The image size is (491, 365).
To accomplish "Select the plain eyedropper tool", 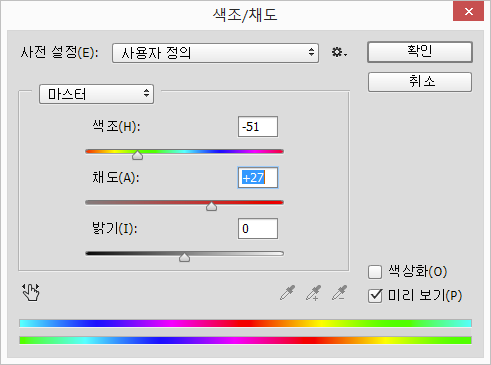I will point(287,293).
